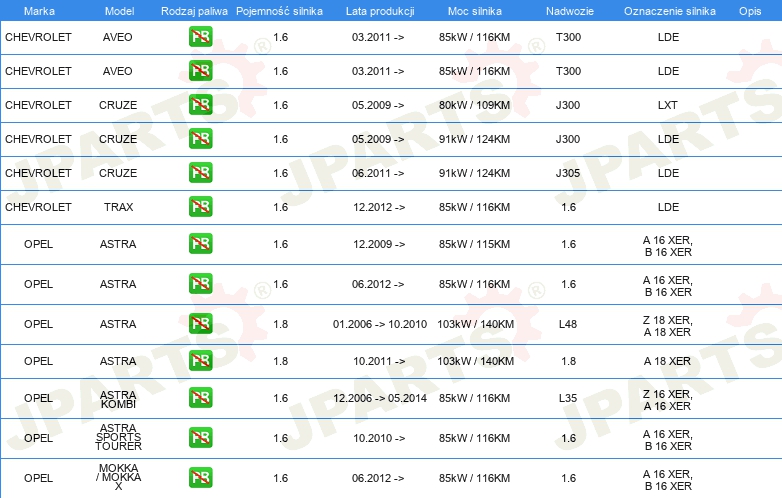
Task: Sort by the Marka column header
Action: [39, 11]
